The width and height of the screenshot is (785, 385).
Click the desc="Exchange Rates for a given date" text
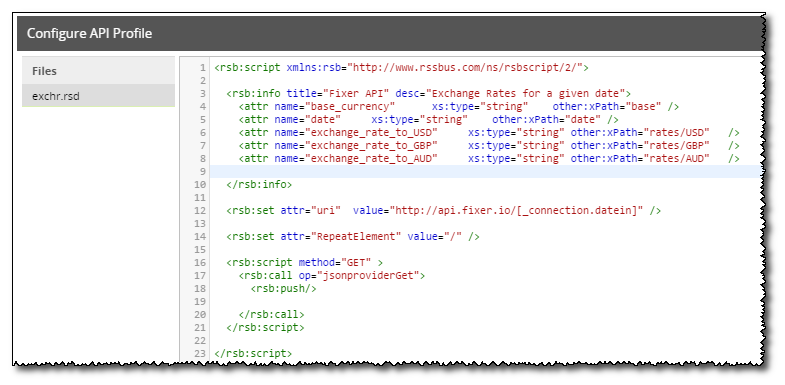click(510, 93)
